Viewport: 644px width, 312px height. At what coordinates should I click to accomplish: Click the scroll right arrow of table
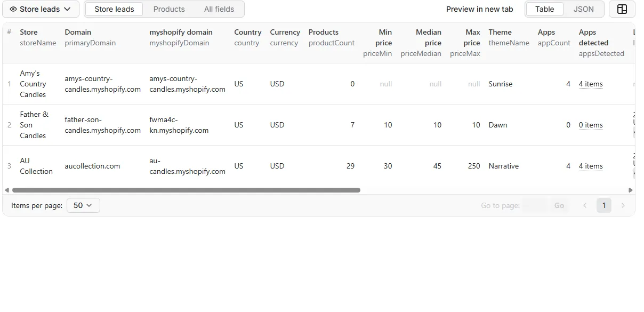[631, 190]
